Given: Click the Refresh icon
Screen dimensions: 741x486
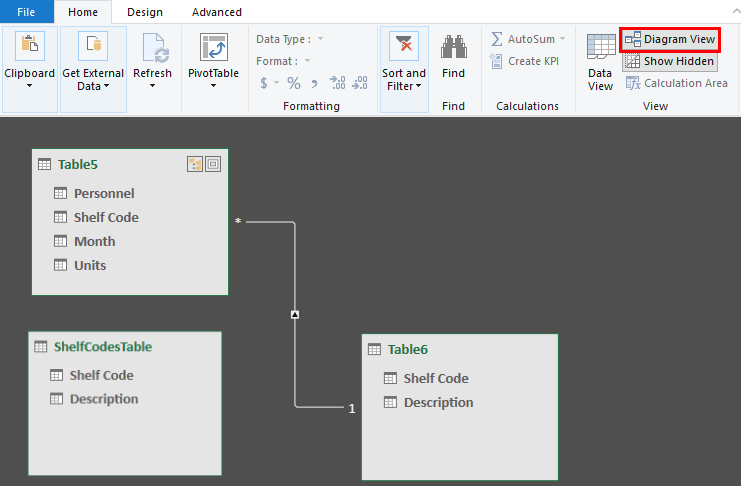Looking at the screenshot, I should (x=152, y=47).
